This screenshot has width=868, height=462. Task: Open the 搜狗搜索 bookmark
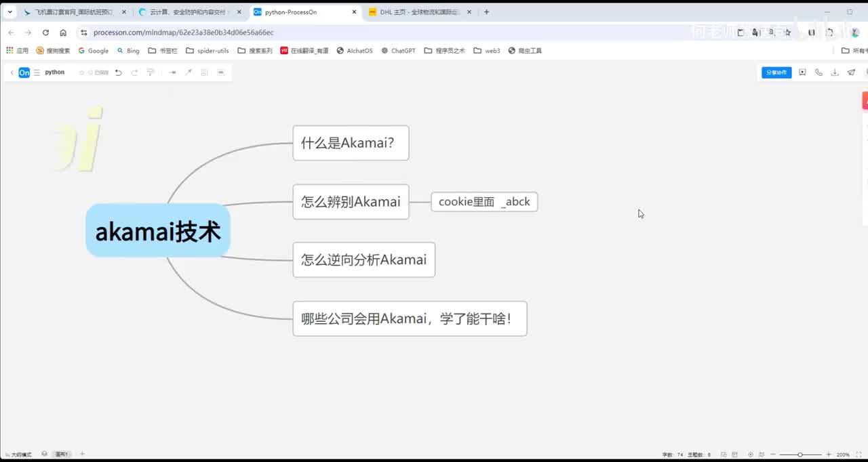tap(53, 51)
